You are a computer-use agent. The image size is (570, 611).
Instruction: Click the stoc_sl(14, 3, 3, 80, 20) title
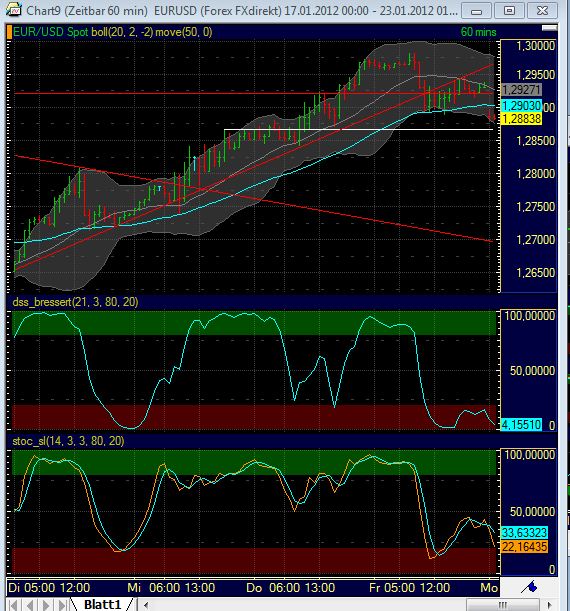pyautogui.click(x=68, y=441)
